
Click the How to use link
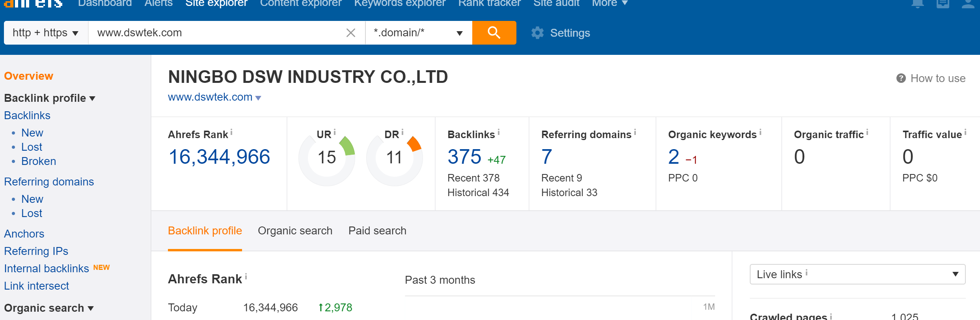tap(938, 78)
